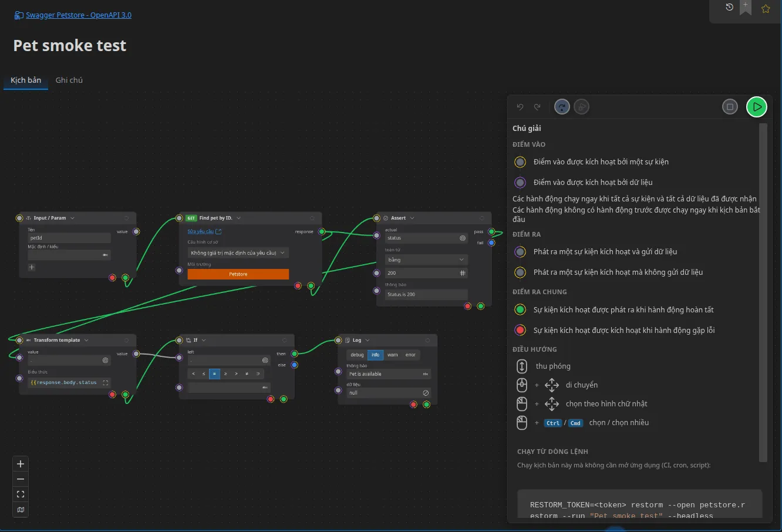Toggle enable circle on Input / Param node
Viewport: 782px width, 532px height.
click(126, 218)
